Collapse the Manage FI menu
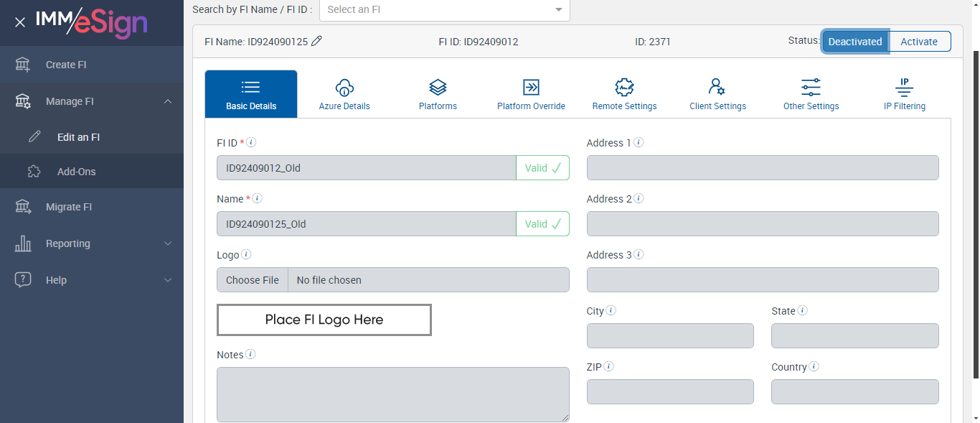The height and width of the screenshot is (423, 980). click(168, 101)
